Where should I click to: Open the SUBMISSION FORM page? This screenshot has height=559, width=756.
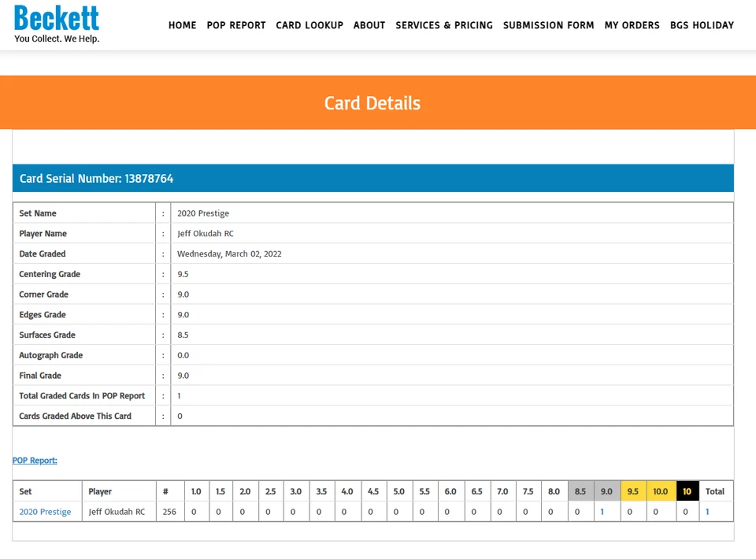pyautogui.click(x=549, y=25)
